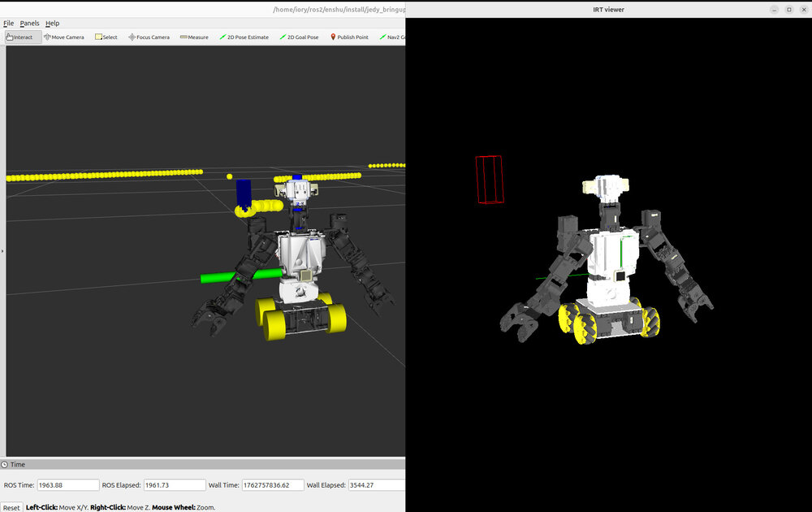The height and width of the screenshot is (512, 812).
Task: Open the Help menu
Action: point(52,23)
